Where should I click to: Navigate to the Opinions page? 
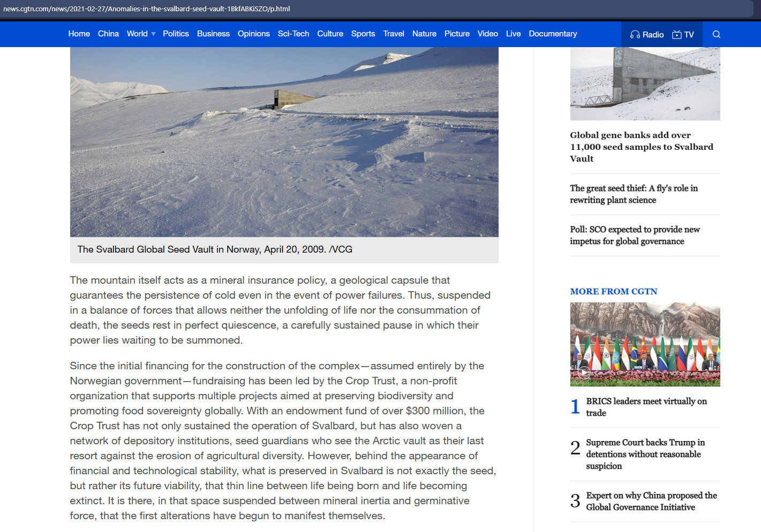click(253, 34)
